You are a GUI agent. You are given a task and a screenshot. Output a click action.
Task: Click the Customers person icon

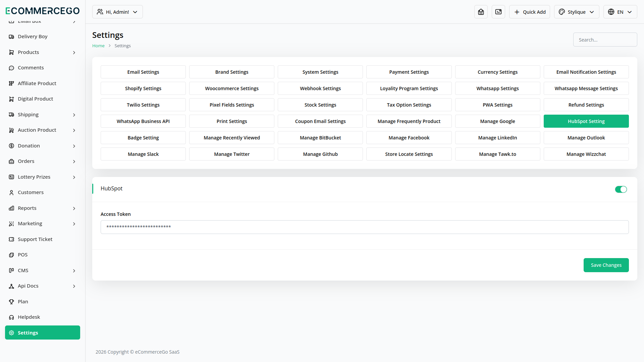coord(11,192)
